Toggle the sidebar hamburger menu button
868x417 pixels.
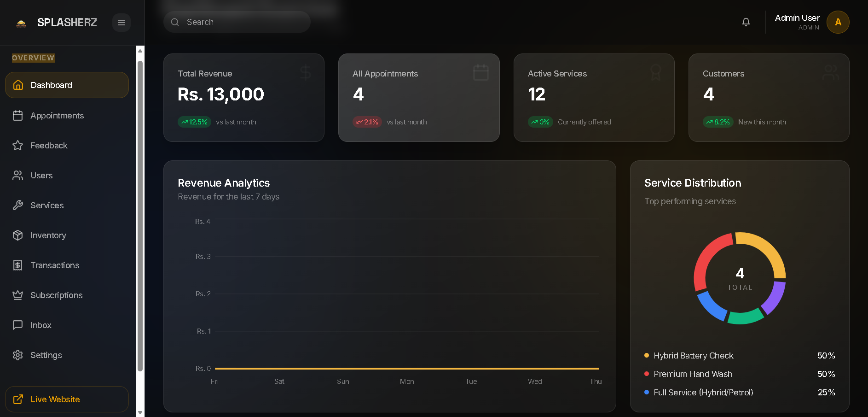click(122, 23)
